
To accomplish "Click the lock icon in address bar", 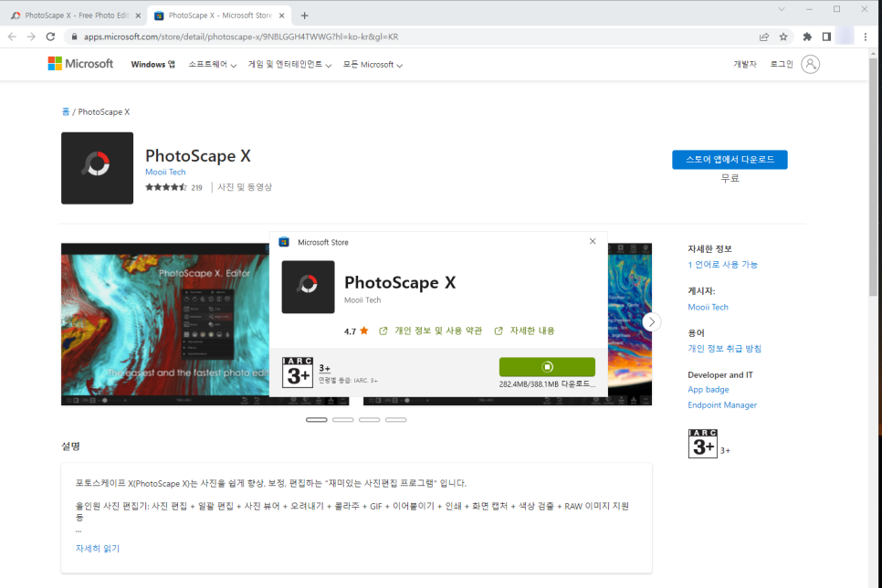I will point(74,37).
